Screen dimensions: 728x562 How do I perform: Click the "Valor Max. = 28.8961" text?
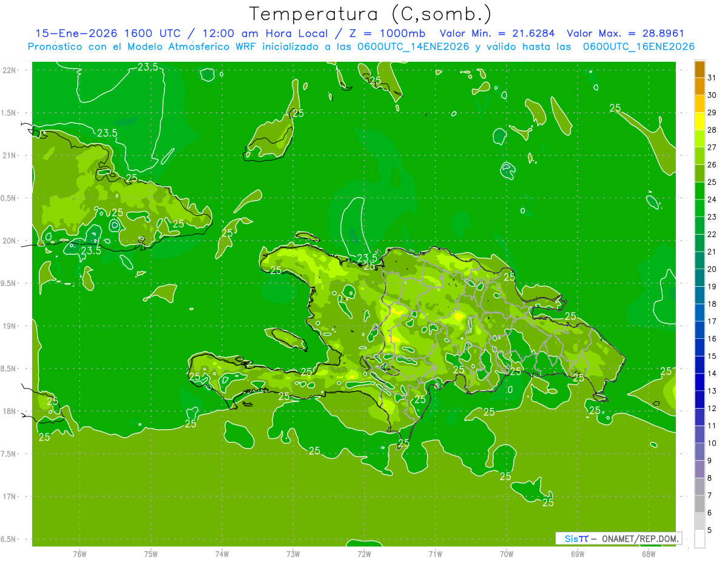click(625, 33)
